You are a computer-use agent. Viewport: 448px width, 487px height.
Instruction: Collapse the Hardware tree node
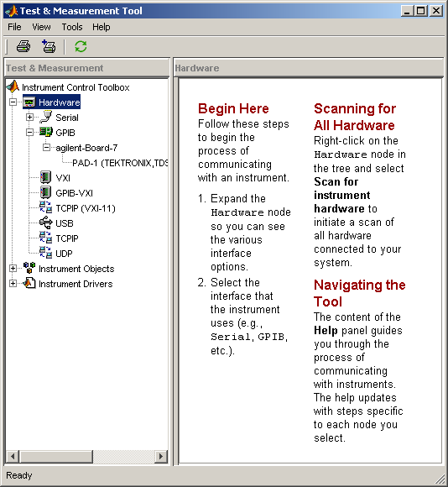13,102
